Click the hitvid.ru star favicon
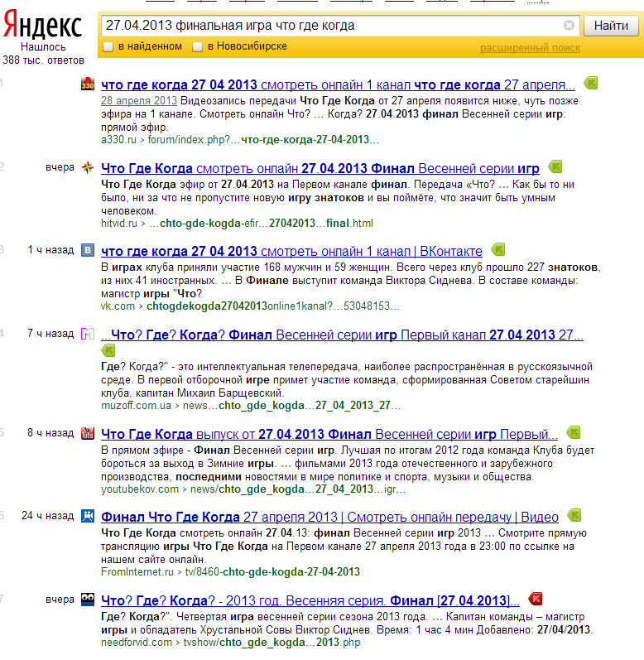Viewport: 644px width, 660px height. click(88, 167)
